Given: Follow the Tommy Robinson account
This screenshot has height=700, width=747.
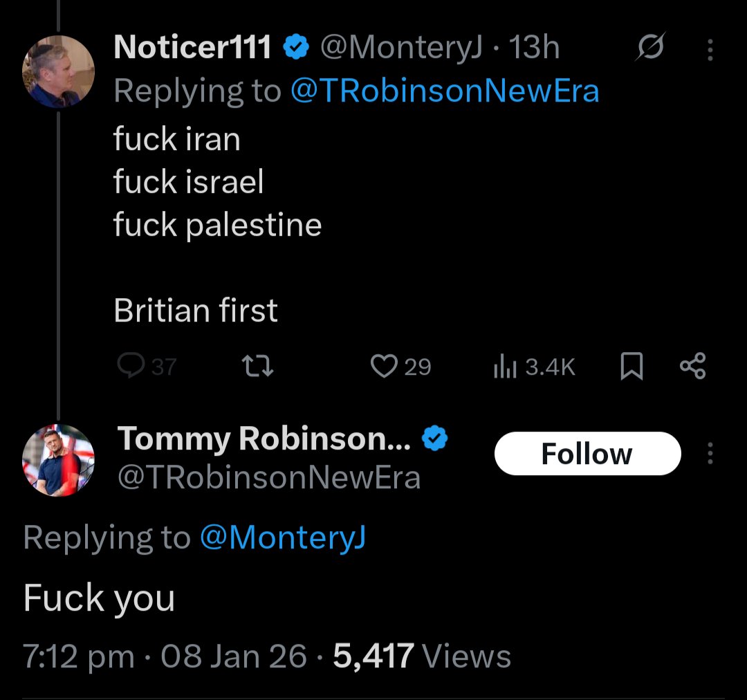Looking at the screenshot, I should pos(587,454).
